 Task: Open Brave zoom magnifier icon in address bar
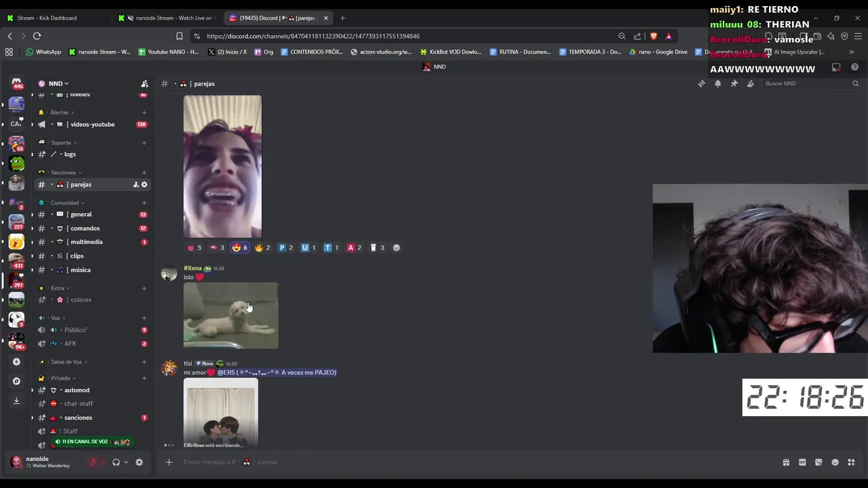coord(622,36)
